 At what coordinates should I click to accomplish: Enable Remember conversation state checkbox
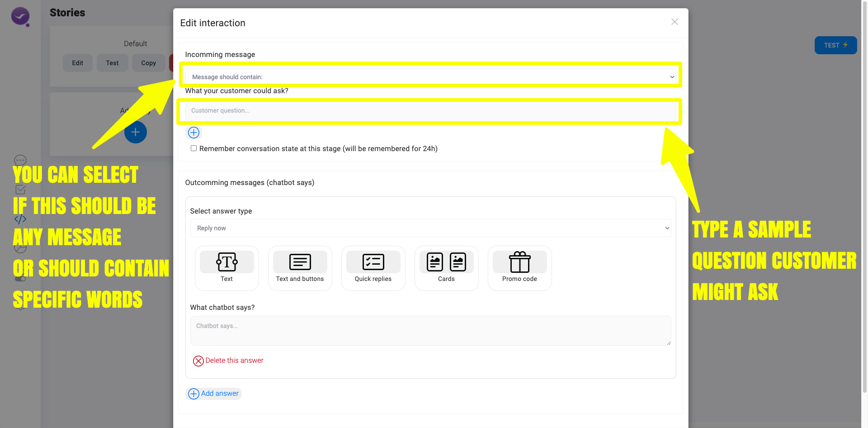193,148
